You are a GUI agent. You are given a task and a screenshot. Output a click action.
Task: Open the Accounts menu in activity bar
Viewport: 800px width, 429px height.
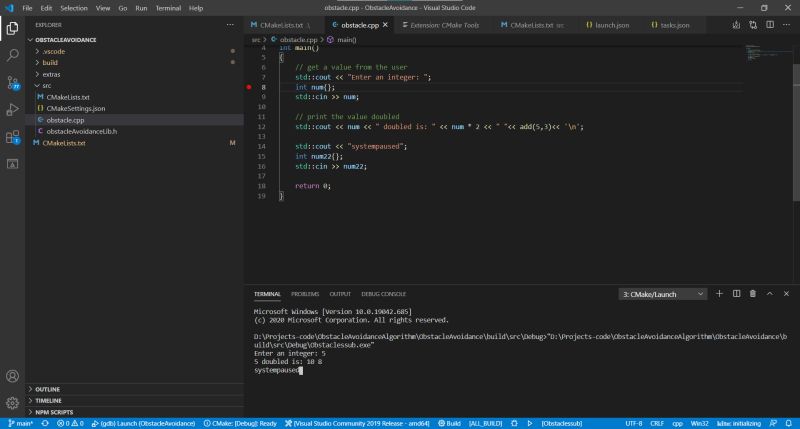click(x=12, y=377)
